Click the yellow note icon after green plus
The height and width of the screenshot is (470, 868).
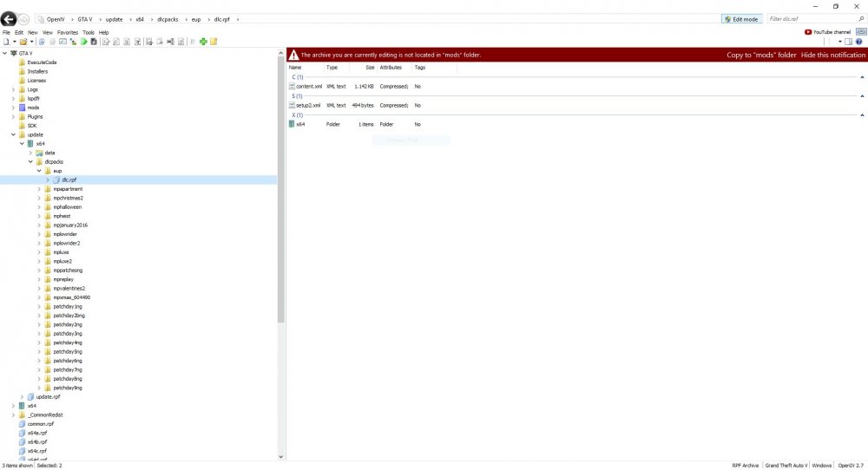point(214,42)
